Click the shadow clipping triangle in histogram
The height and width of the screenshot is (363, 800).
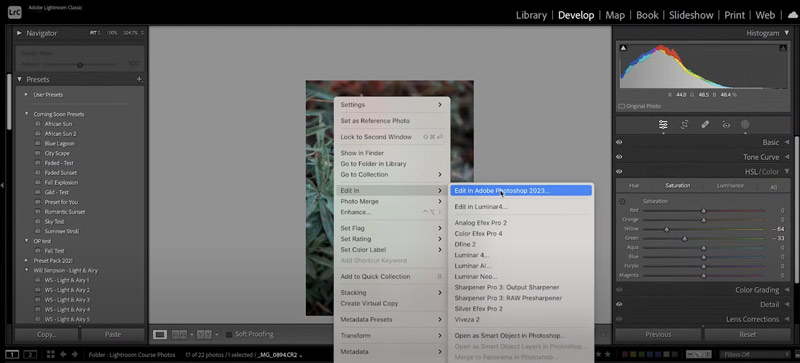pyautogui.click(x=623, y=47)
